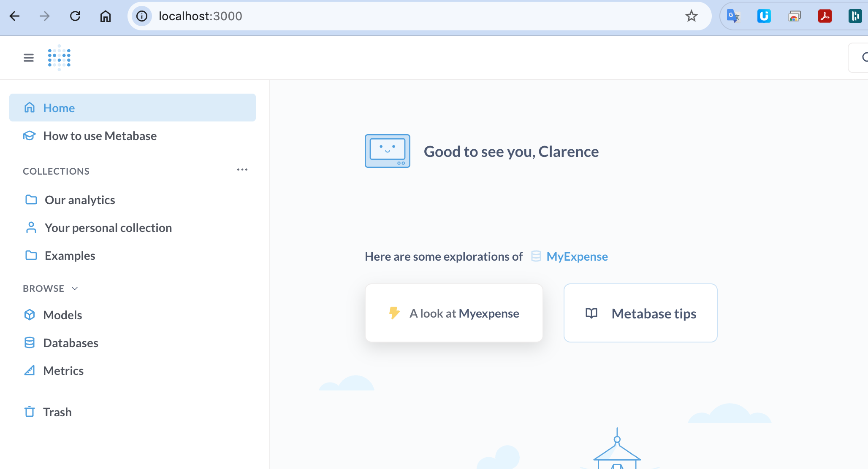This screenshot has width=868, height=469.
Task: Open the Metabase tips card
Action: tap(640, 313)
